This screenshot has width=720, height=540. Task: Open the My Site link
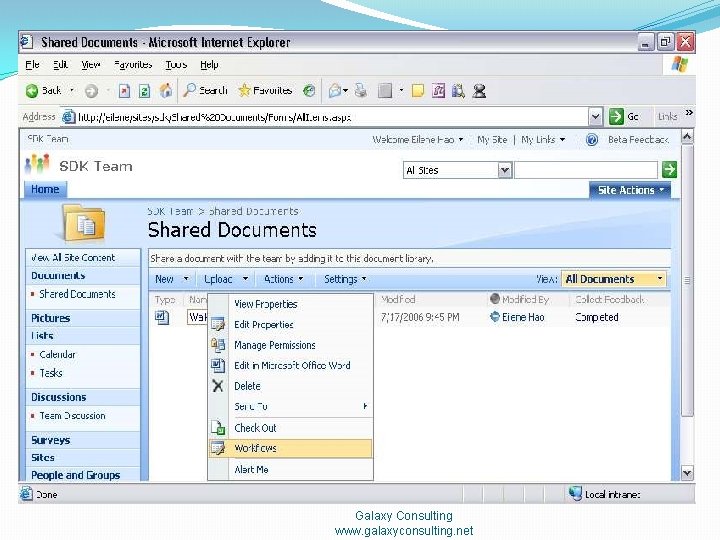[x=492, y=140]
